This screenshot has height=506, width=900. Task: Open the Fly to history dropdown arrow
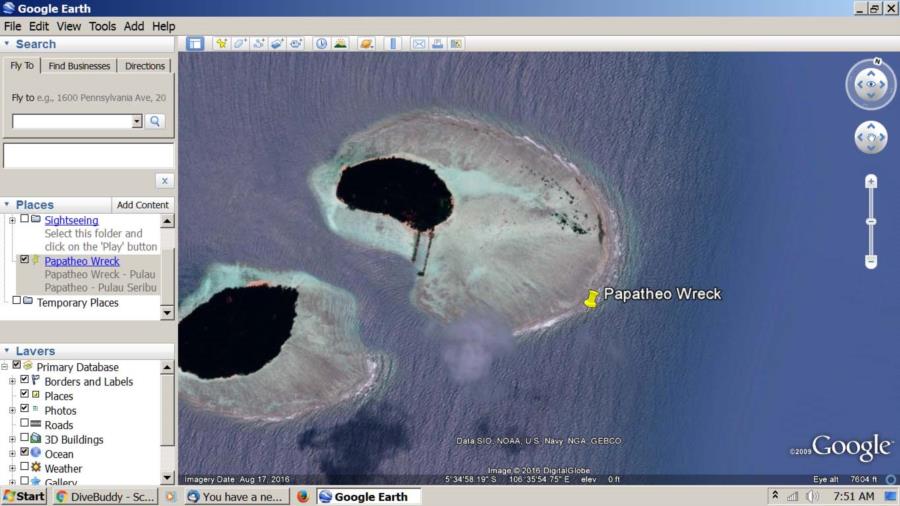click(137, 121)
